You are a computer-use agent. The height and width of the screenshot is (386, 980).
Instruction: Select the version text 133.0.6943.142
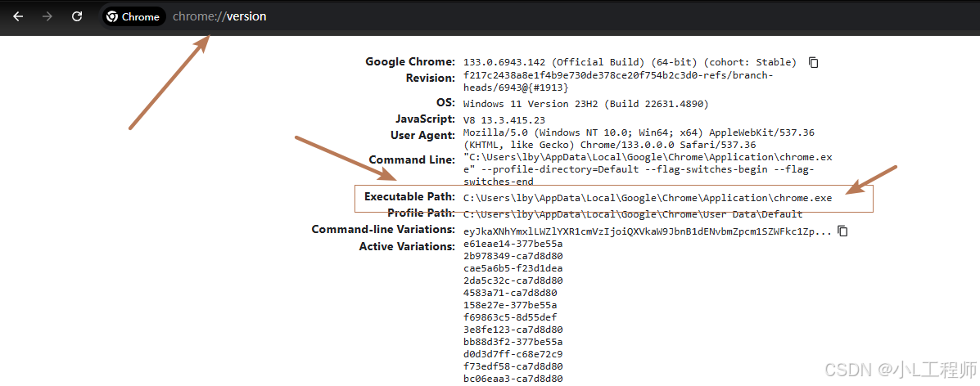click(505, 62)
